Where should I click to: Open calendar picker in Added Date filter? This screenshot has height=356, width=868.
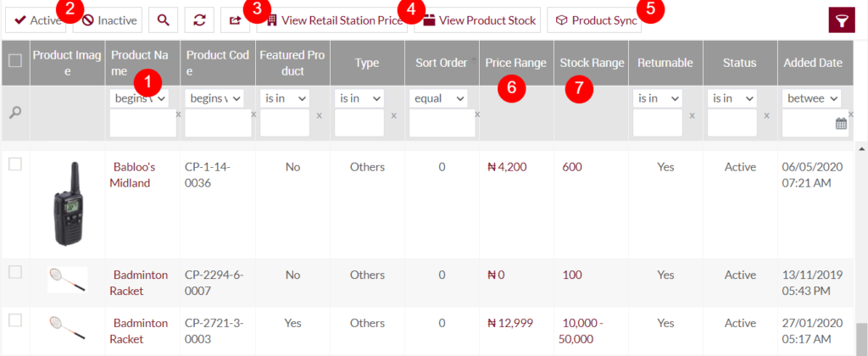tap(841, 124)
